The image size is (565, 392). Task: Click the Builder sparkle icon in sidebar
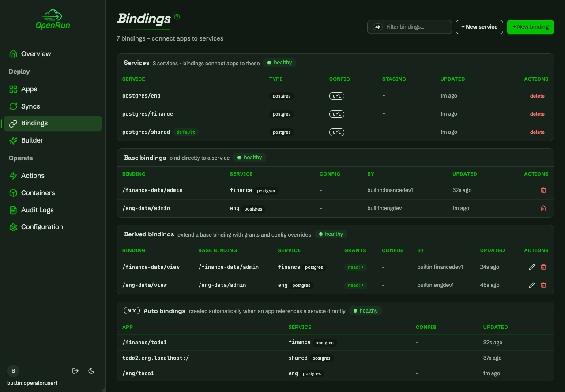[x=13, y=140]
